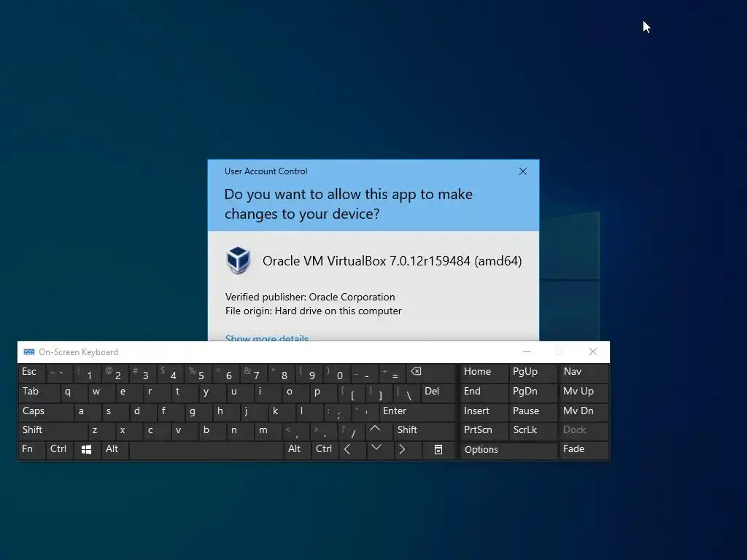The height and width of the screenshot is (560, 747).
Task: Tap the letter p key
Action: (323, 392)
